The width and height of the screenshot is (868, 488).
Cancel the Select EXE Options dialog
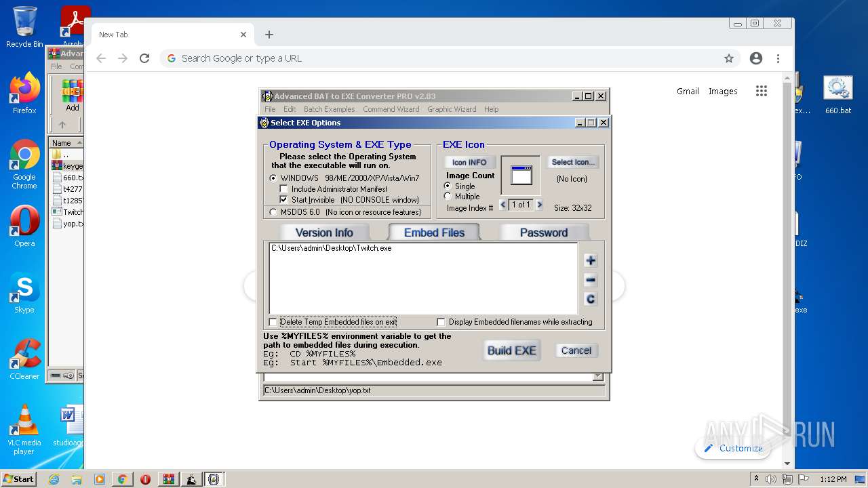coord(576,350)
